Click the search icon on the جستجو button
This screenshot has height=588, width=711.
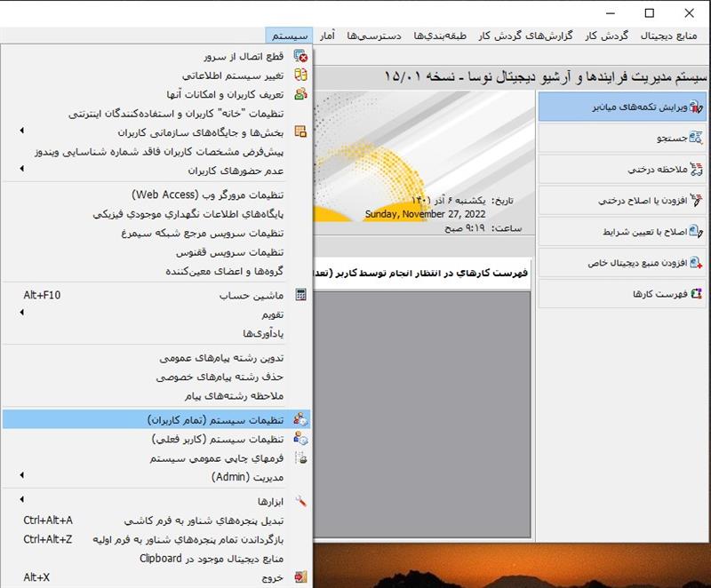tap(696, 139)
